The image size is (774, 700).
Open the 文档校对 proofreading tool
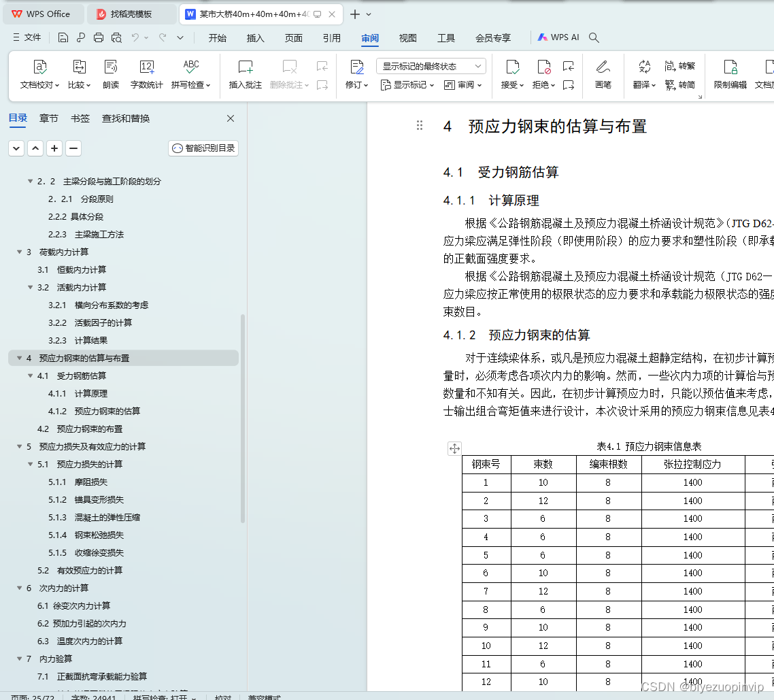39,74
